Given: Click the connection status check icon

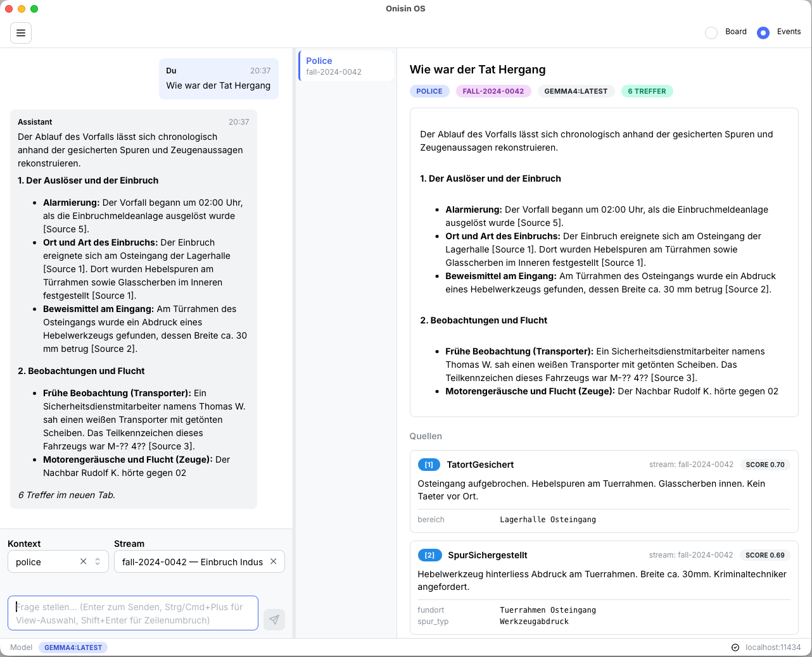Looking at the screenshot, I should (735, 648).
